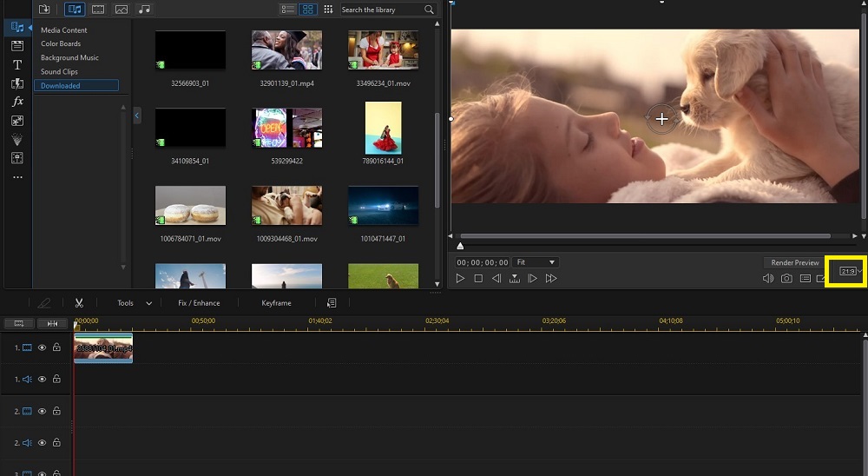Viewport: 868px width, 476px height.
Task: Select the 33496234_01.mov kitchen thumbnail
Action: point(383,50)
